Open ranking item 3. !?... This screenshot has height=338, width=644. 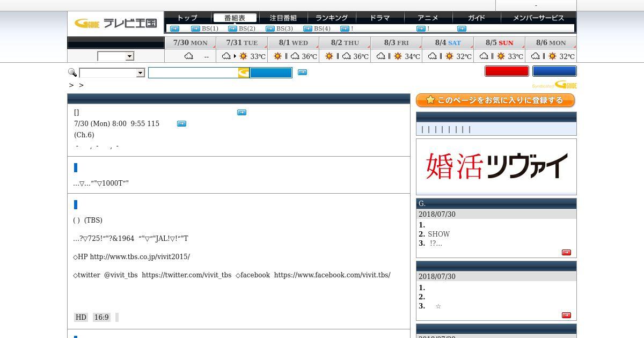pyautogui.click(x=436, y=243)
